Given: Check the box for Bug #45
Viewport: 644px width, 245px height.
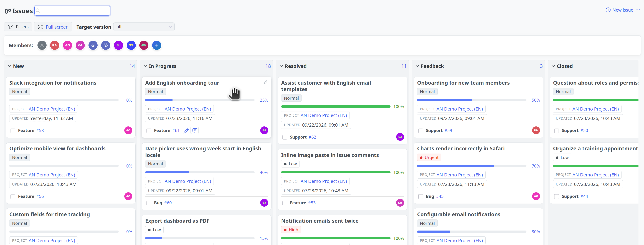Looking at the screenshot, I should [421, 196].
